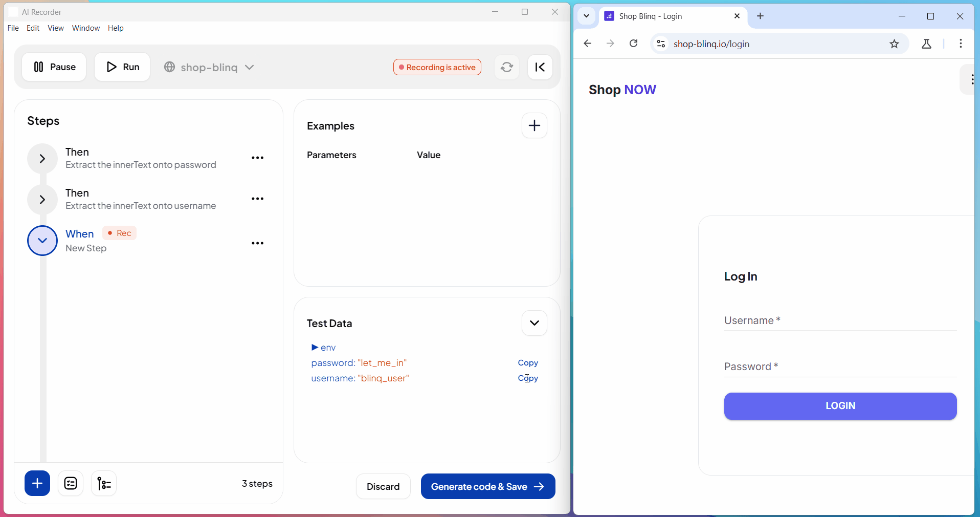980x517 pixels.
Task: Copy the password test data value
Action: pyautogui.click(x=527, y=363)
